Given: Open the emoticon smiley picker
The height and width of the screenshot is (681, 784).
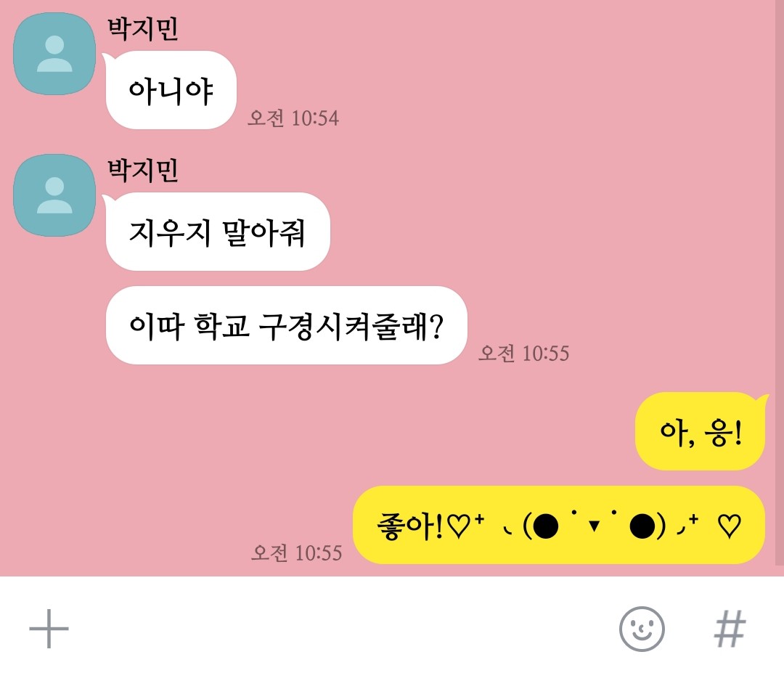Looking at the screenshot, I should point(642,629).
